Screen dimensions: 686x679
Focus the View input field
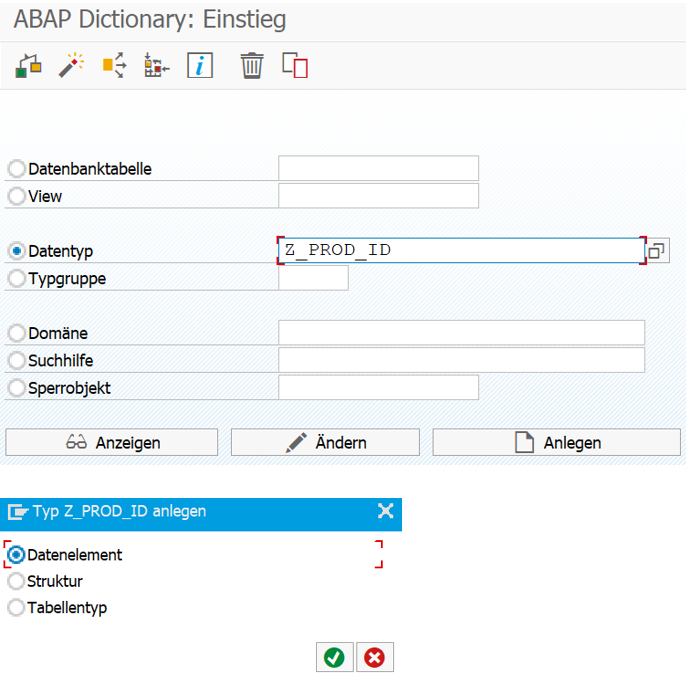point(378,196)
